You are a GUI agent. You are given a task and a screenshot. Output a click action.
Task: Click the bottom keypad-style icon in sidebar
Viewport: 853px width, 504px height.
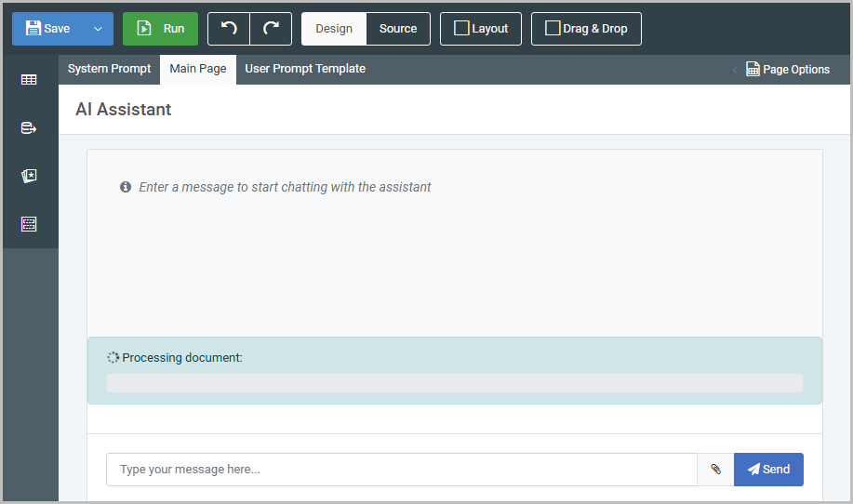click(x=29, y=224)
